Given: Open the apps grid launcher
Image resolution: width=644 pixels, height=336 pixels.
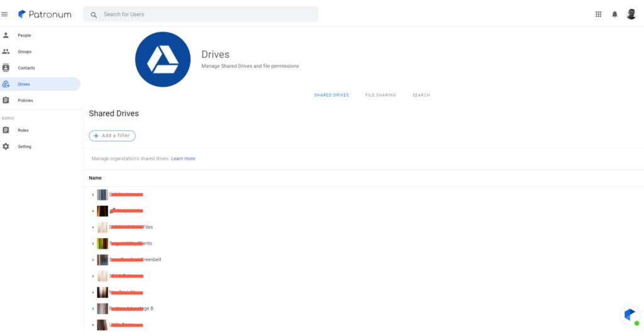Looking at the screenshot, I should click(x=599, y=14).
